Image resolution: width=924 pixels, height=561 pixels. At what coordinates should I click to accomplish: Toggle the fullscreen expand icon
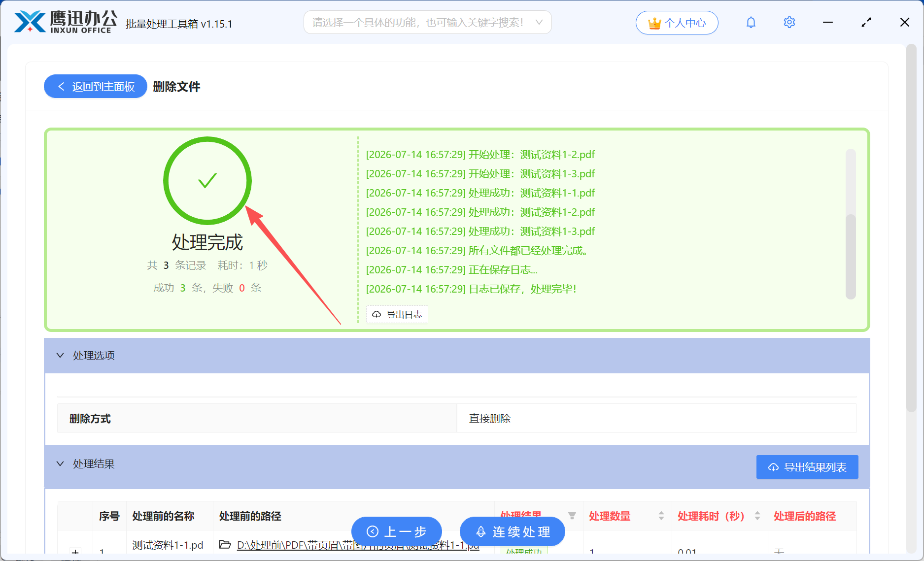(866, 22)
